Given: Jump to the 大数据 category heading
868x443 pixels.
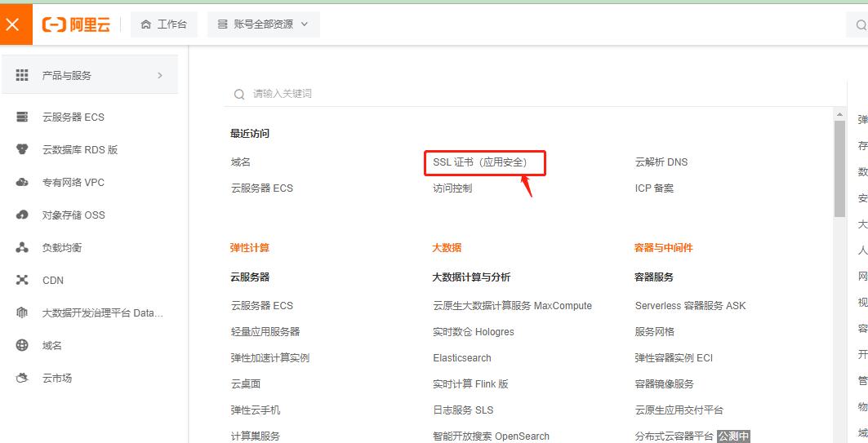Looking at the screenshot, I should [x=447, y=248].
